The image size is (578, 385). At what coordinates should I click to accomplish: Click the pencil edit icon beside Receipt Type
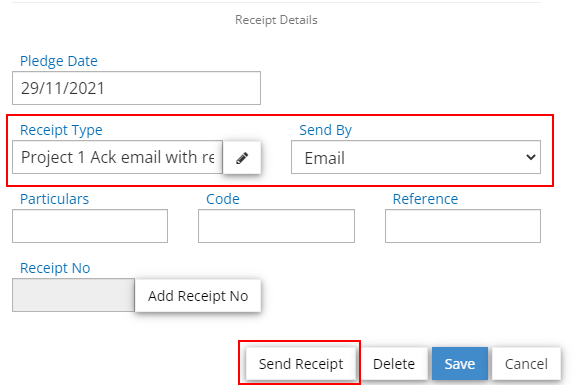click(x=242, y=157)
